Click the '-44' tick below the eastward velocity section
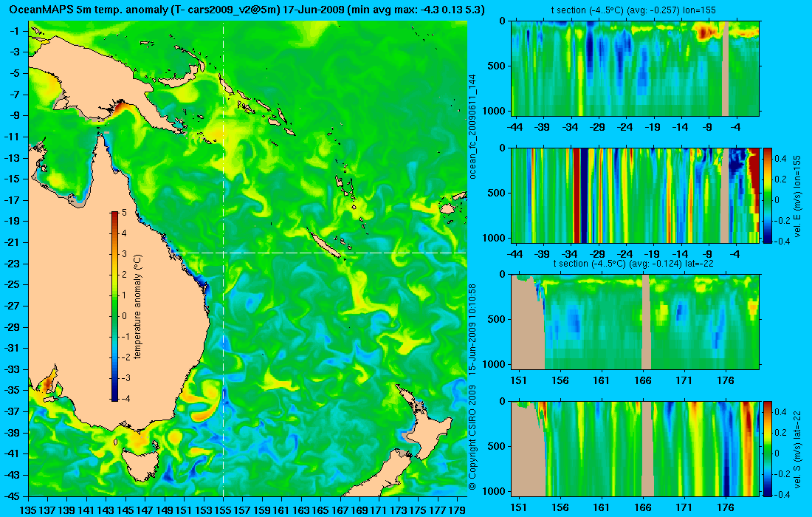The image size is (812, 517). pos(515,254)
